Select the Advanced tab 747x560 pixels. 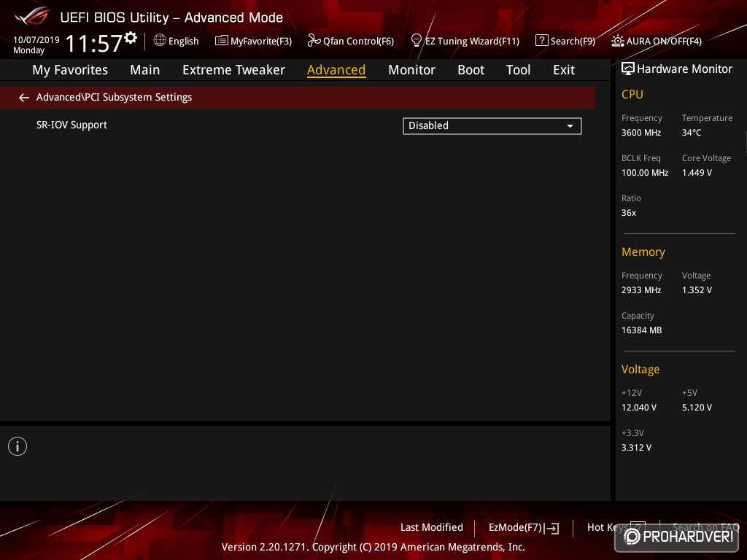(336, 70)
